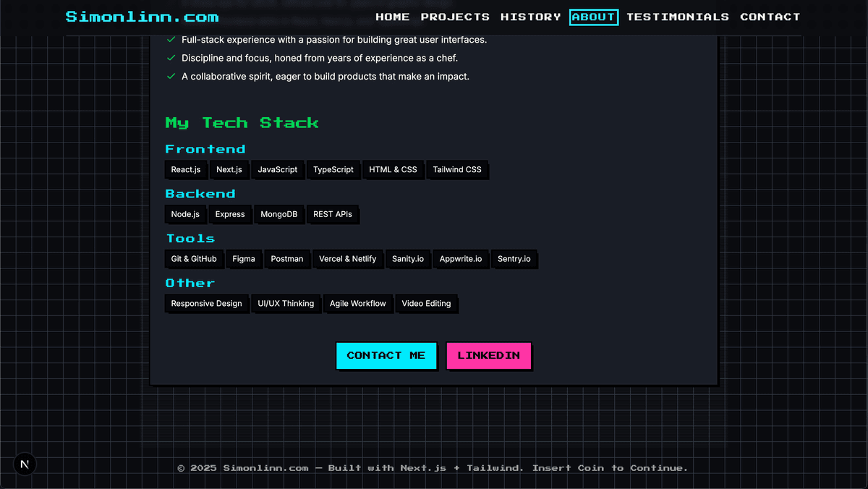This screenshot has height=489, width=868.
Task: Click the Simonlinn.com logo
Action: click(142, 16)
